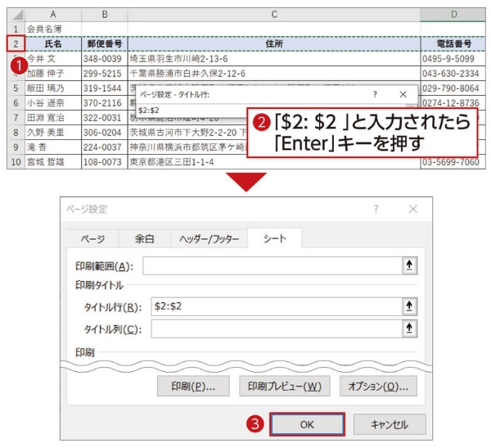Click cell 今井 文
Viewport: 491px width, 448px height.
(53, 59)
